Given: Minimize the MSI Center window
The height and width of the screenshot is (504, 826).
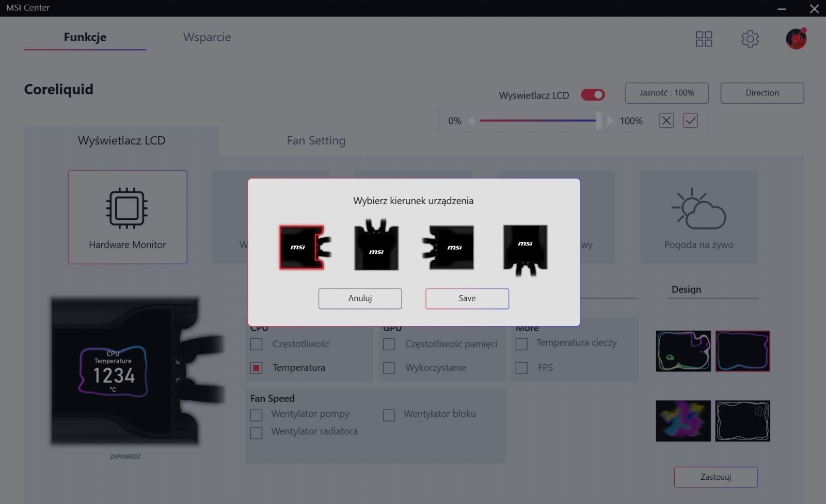Looking at the screenshot, I should [x=782, y=8].
